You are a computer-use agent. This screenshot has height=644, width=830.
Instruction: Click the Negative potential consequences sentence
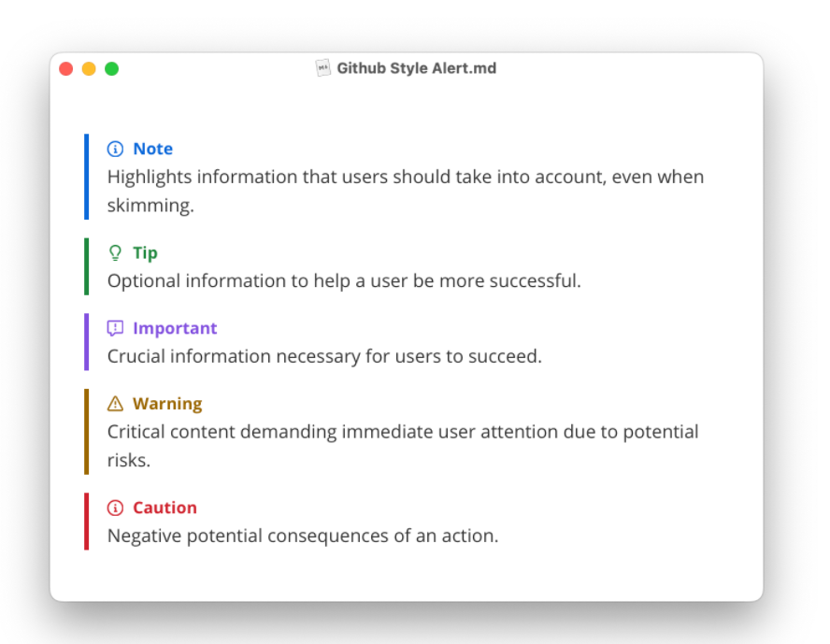[303, 537]
